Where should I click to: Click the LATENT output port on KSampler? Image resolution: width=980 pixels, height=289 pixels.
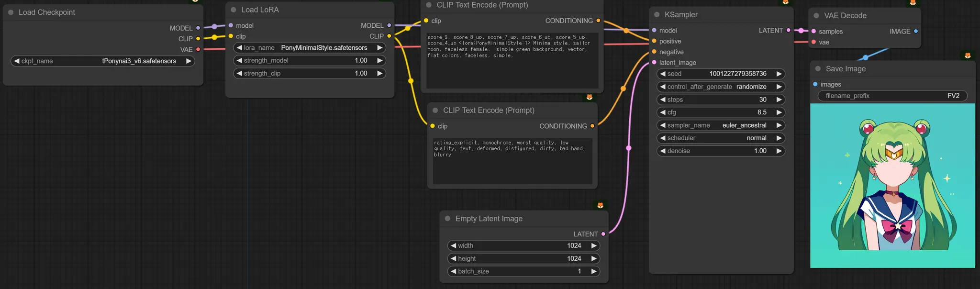tap(789, 30)
